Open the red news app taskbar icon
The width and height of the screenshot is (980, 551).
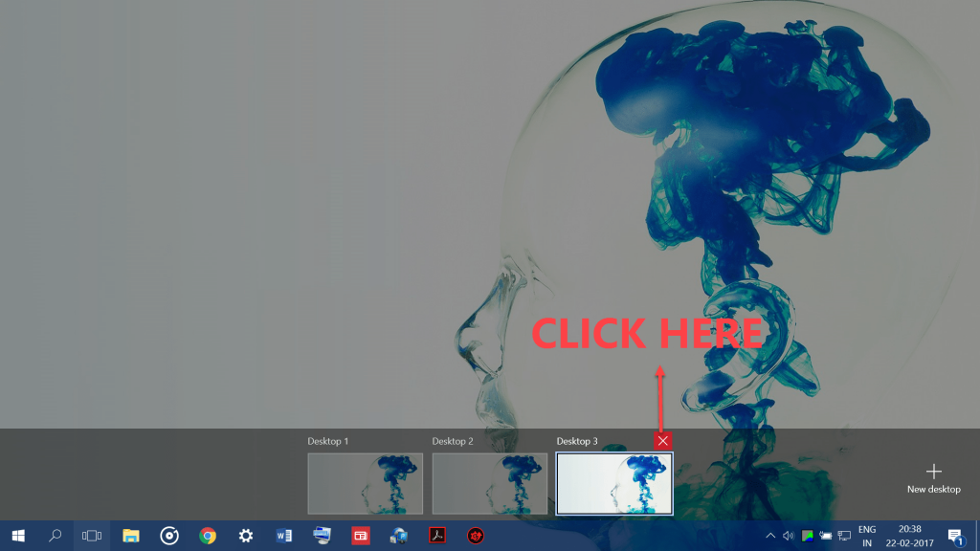tap(361, 536)
